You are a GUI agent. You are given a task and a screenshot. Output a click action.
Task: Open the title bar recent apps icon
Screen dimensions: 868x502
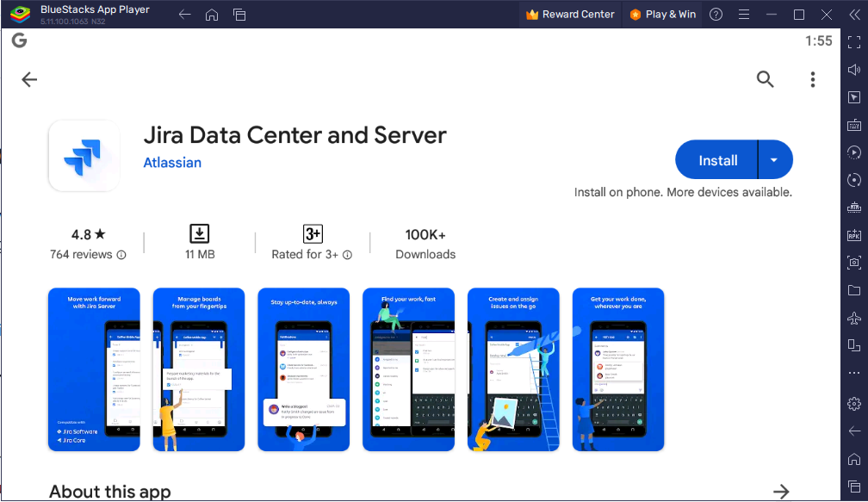pyautogui.click(x=239, y=15)
